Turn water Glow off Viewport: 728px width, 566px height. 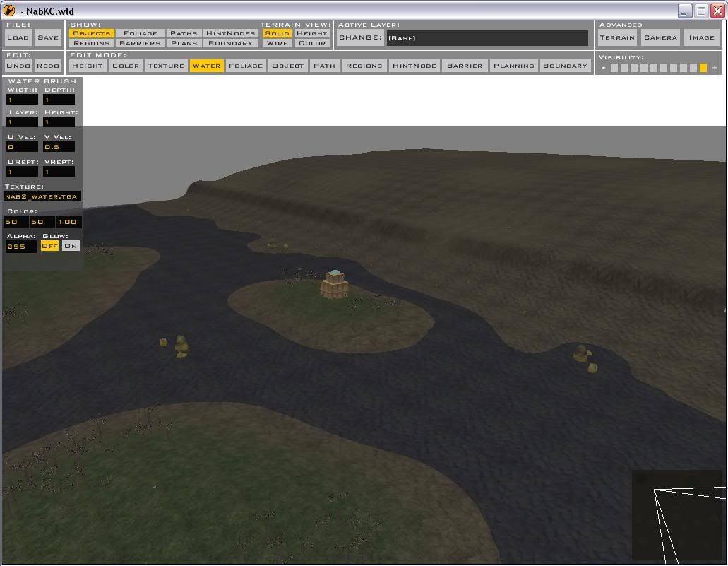(x=49, y=246)
